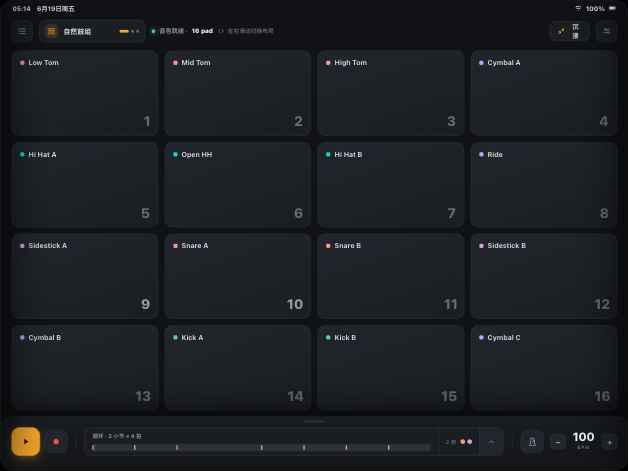Click the battery indicator in status bar

612,8
